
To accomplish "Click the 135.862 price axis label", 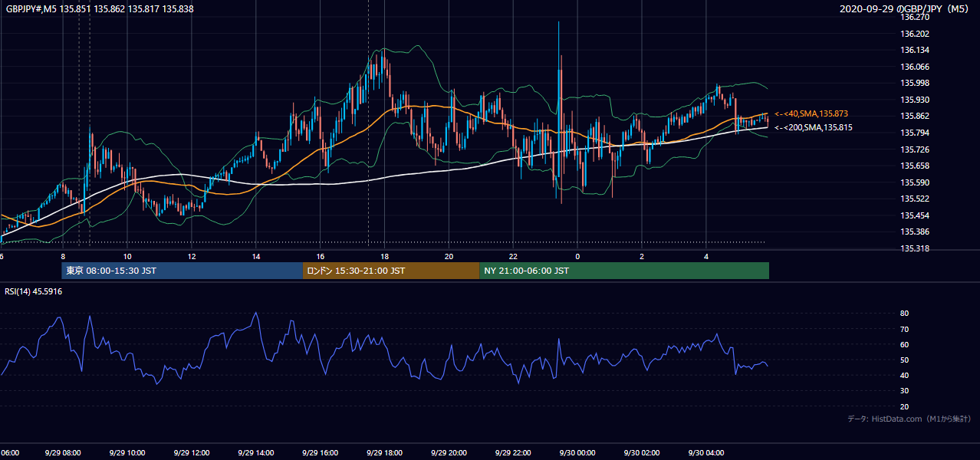I will (x=916, y=116).
